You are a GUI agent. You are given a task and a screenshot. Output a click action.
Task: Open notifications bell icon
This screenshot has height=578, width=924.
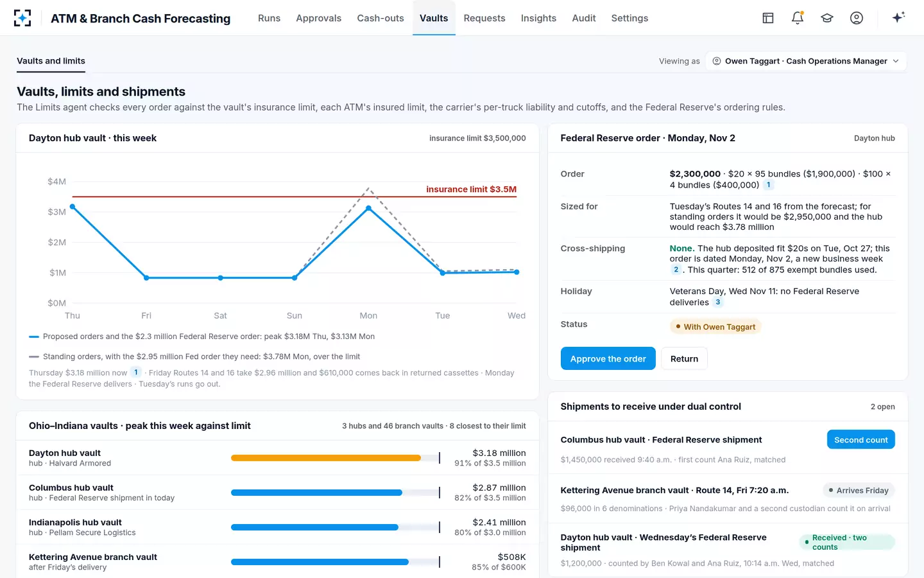point(798,18)
